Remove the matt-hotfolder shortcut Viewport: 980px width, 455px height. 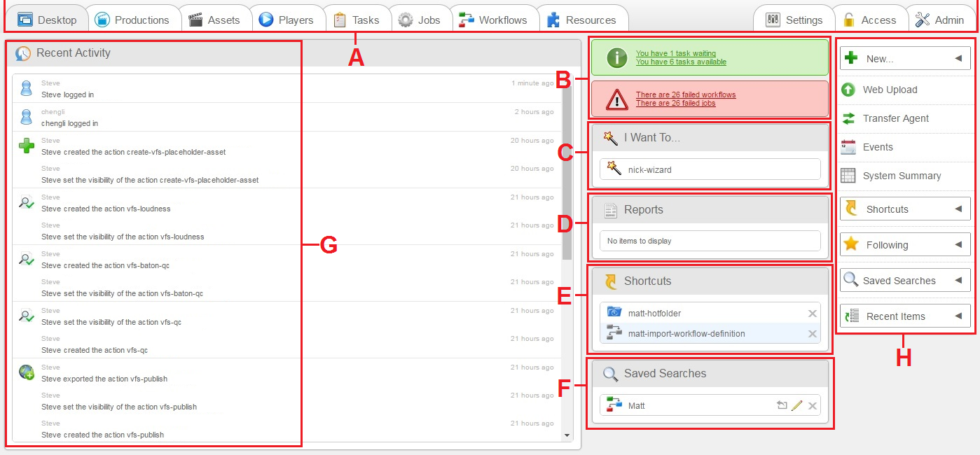pos(812,313)
